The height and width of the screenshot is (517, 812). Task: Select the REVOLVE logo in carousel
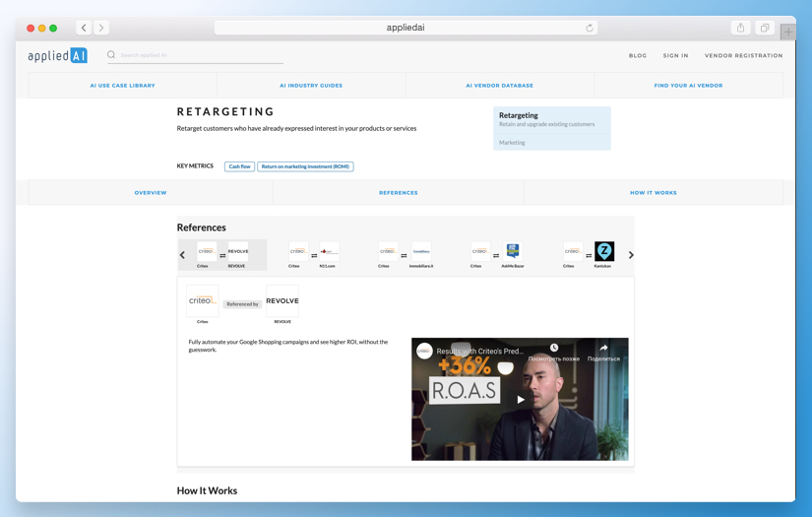point(238,251)
